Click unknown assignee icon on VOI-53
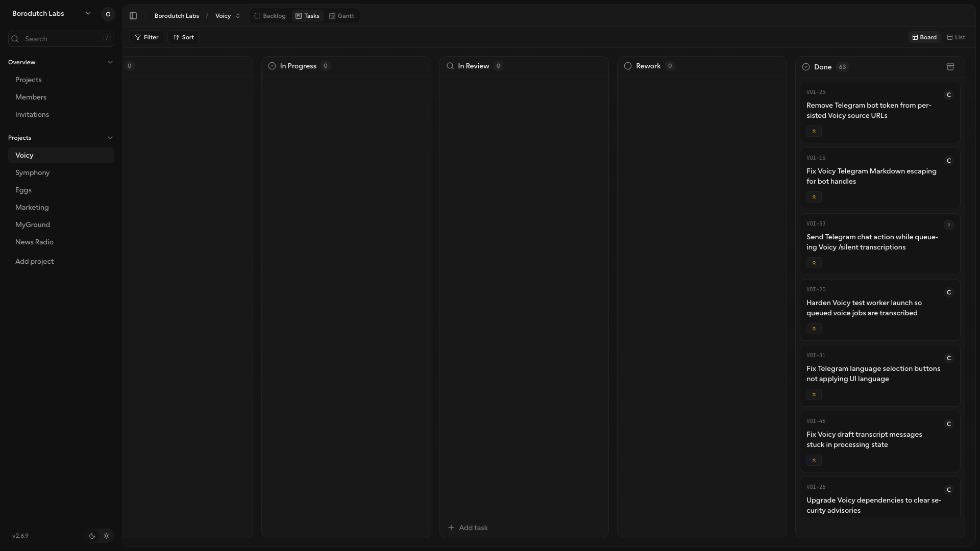 click(x=949, y=225)
